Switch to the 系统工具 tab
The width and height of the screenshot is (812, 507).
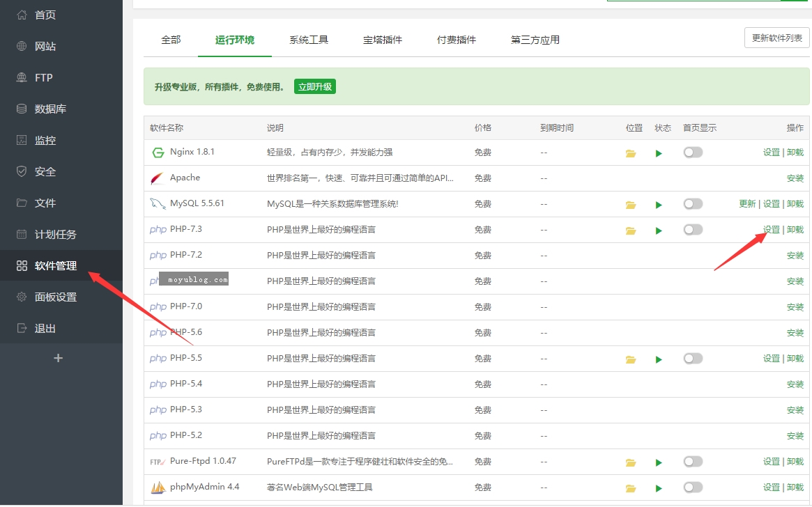309,40
